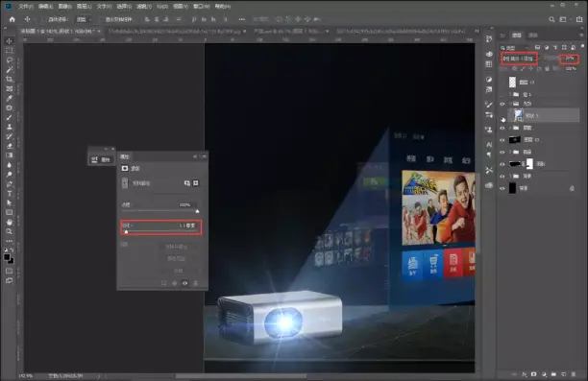
Task: Expand the collapsed folder group below the top layer
Action: coord(510,94)
